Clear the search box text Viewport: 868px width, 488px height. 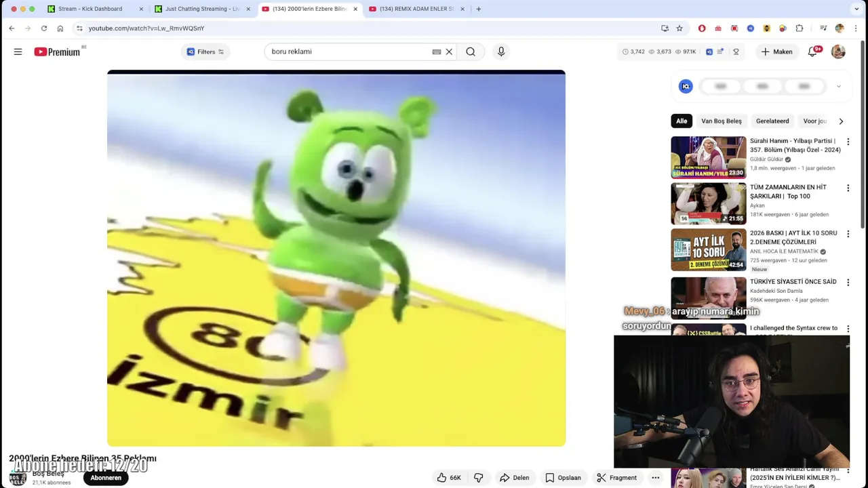pyautogui.click(x=449, y=52)
